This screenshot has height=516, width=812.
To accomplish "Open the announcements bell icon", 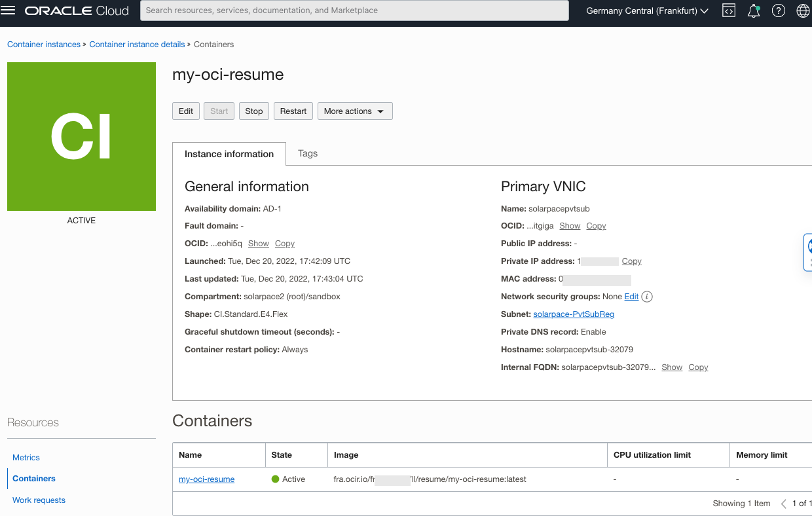I will [754, 10].
